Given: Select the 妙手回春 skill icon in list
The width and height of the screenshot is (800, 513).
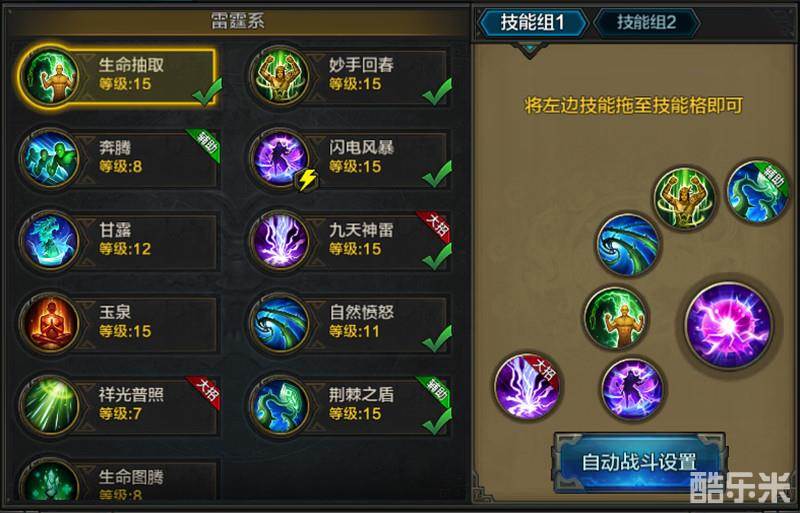Looking at the screenshot, I should (x=280, y=77).
